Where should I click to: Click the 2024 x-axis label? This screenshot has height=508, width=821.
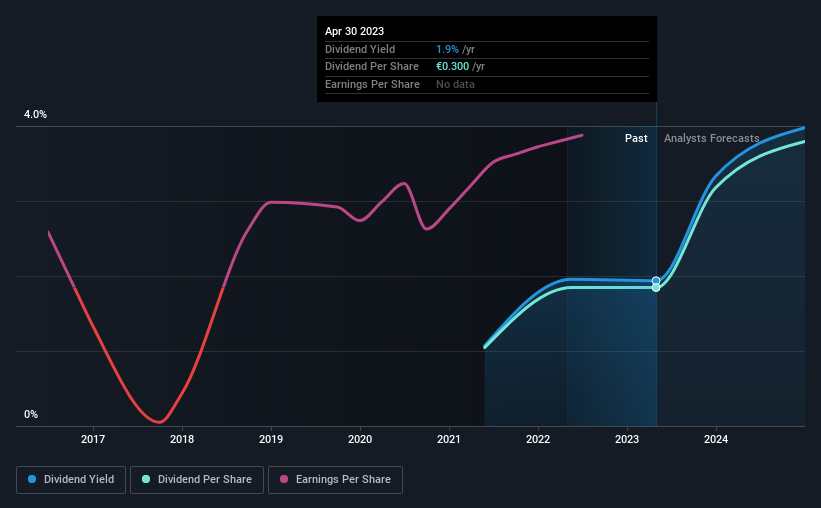click(x=716, y=439)
